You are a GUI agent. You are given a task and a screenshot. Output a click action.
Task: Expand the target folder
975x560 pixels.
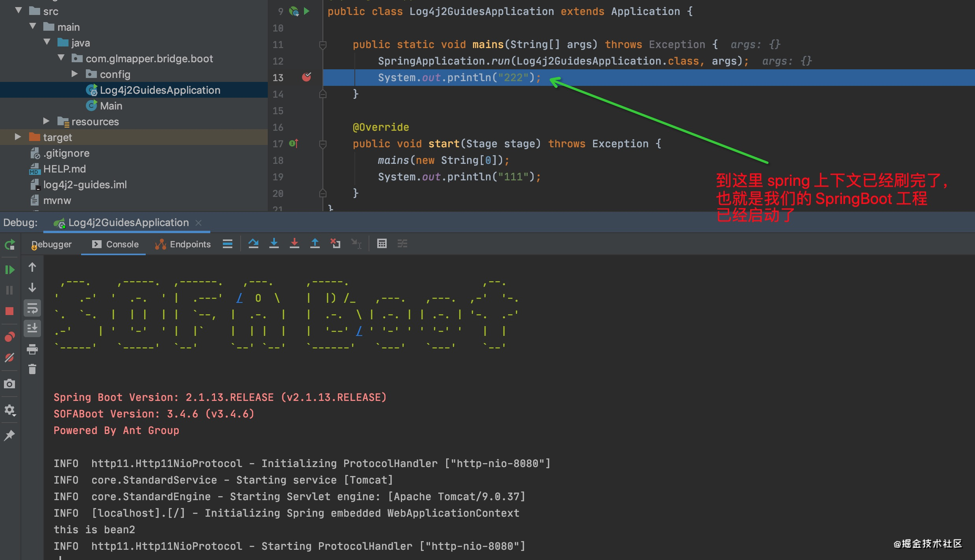18,137
